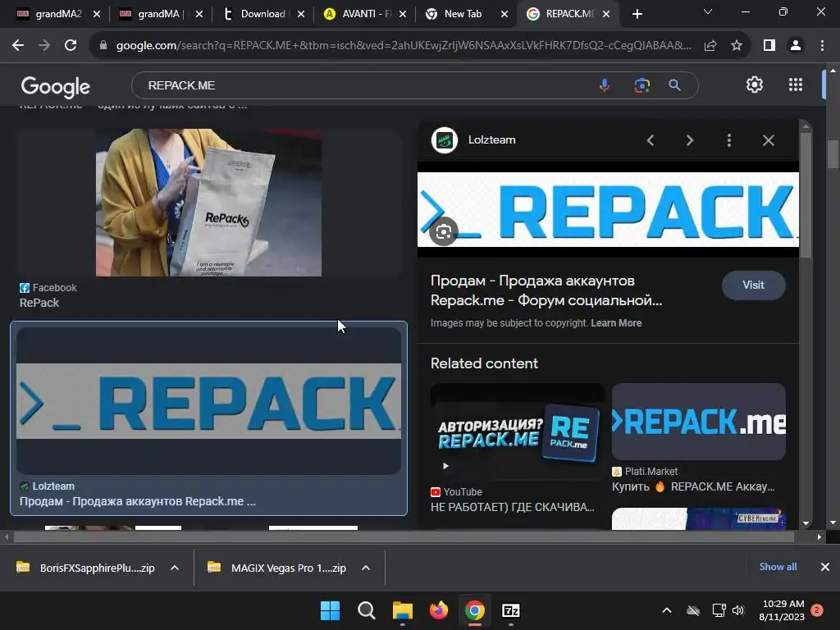Open Google quick settings gear
Image resolution: width=840 pixels, height=630 pixels.
tap(755, 84)
